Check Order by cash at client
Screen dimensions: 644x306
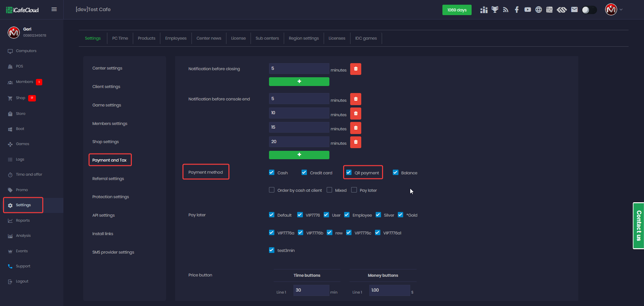pos(272,190)
